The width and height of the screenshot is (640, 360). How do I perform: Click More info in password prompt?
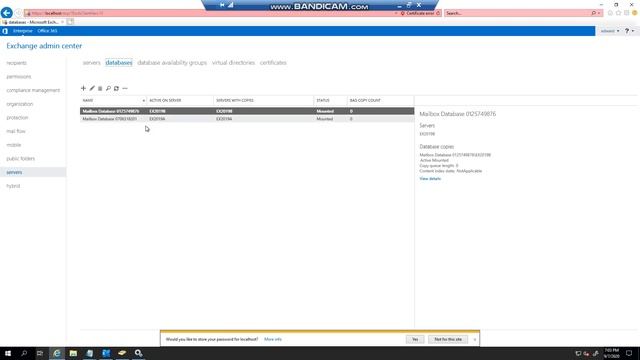[x=273, y=339]
